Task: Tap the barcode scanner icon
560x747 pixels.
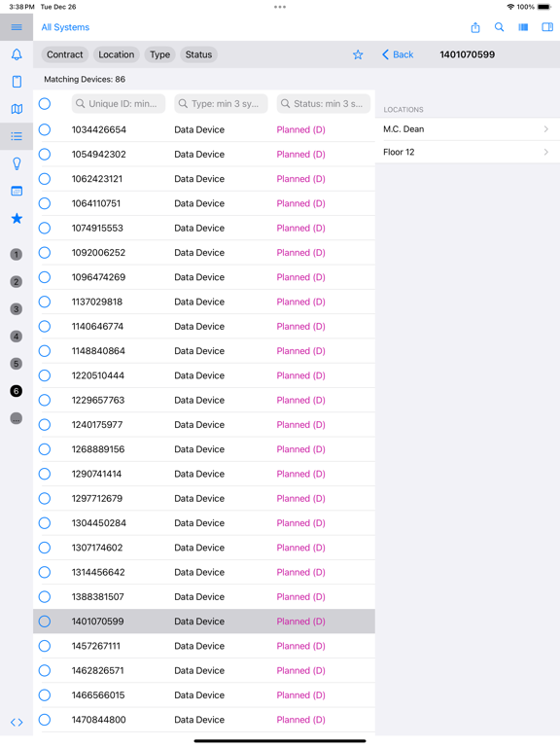Action: click(x=523, y=27)
